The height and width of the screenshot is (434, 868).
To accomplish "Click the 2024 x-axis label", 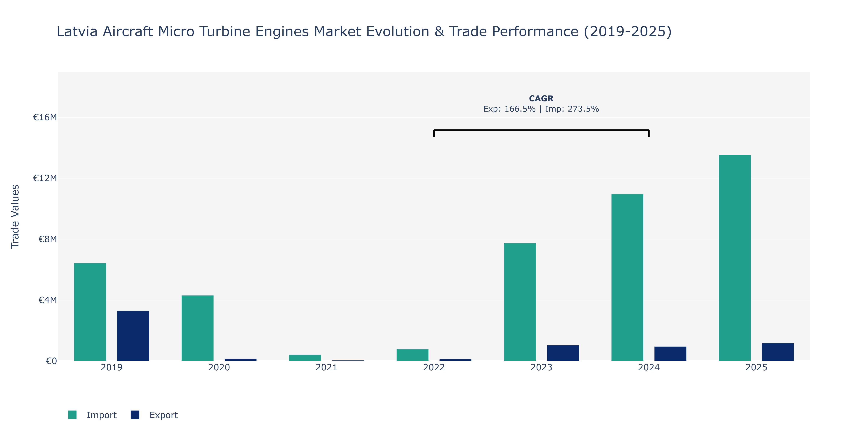I will click(649, 367).
